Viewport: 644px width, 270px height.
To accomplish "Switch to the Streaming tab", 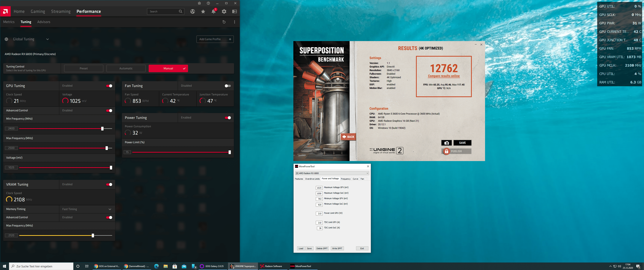I will (x=61, y=11).
